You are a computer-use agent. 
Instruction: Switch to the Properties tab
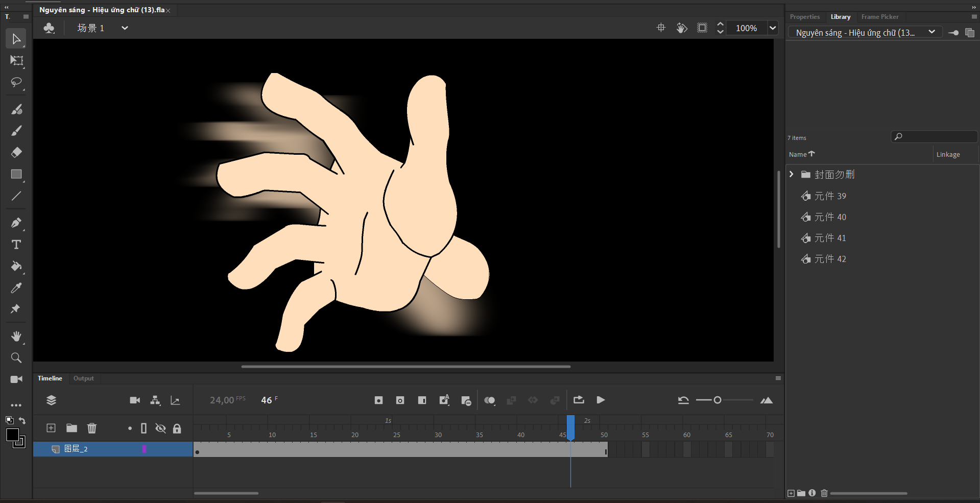click(804, 17)
